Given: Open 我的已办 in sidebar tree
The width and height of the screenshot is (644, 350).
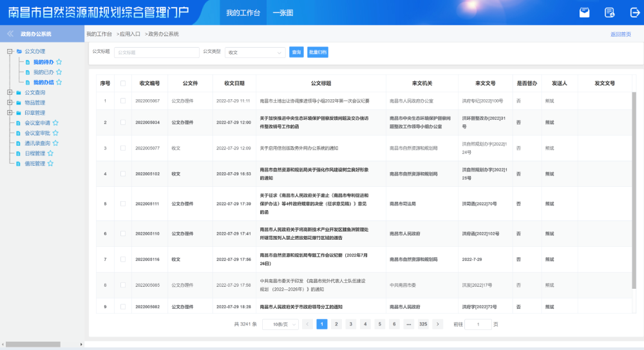Looking at the screenshot, I should 44,72.
